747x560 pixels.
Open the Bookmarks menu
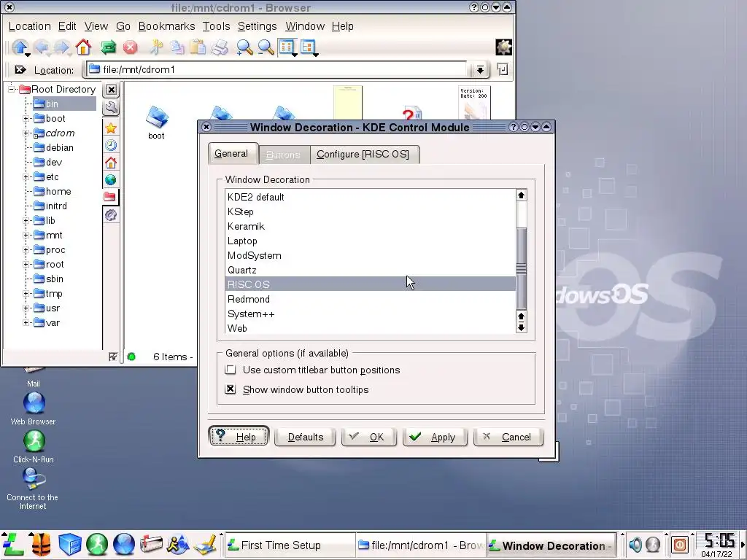point(167,26)
